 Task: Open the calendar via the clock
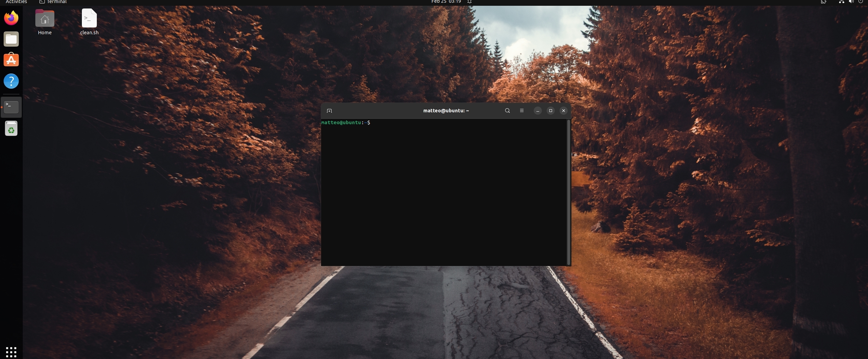[x=445, y=2]
